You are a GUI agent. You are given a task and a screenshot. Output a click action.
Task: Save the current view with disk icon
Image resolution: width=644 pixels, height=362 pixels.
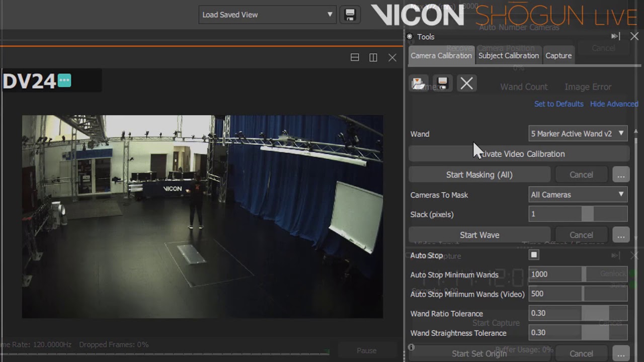tap(350, 15)
